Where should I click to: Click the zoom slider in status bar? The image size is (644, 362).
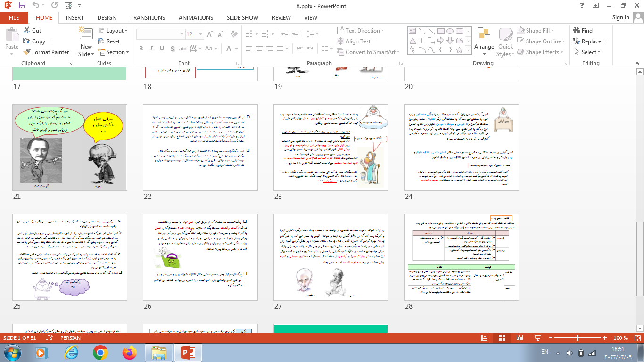tap(578, 338)
